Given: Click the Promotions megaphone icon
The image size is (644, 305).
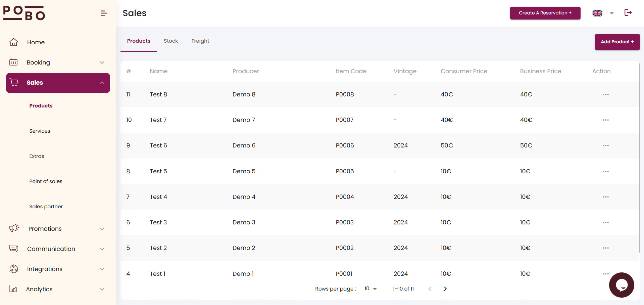Looking at the screenshot, I should [14, 229].
